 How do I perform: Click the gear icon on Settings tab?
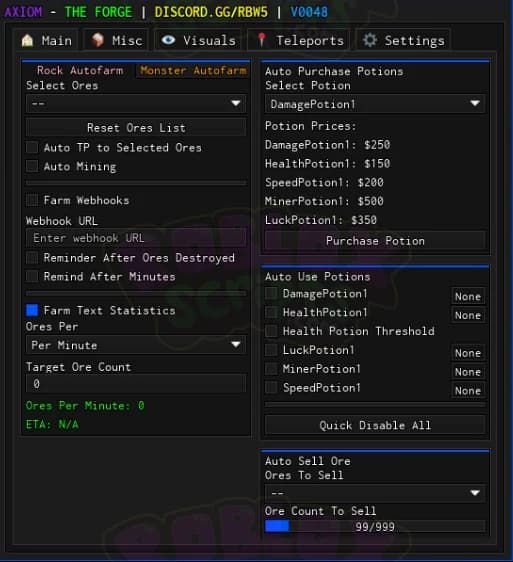pos(370,40)
